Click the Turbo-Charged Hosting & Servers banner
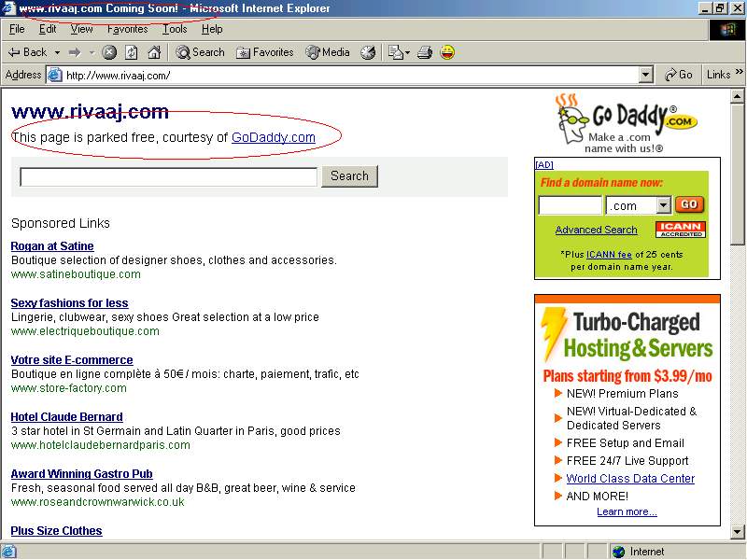Viewport: 747px width, 560px height. [627, 336]
